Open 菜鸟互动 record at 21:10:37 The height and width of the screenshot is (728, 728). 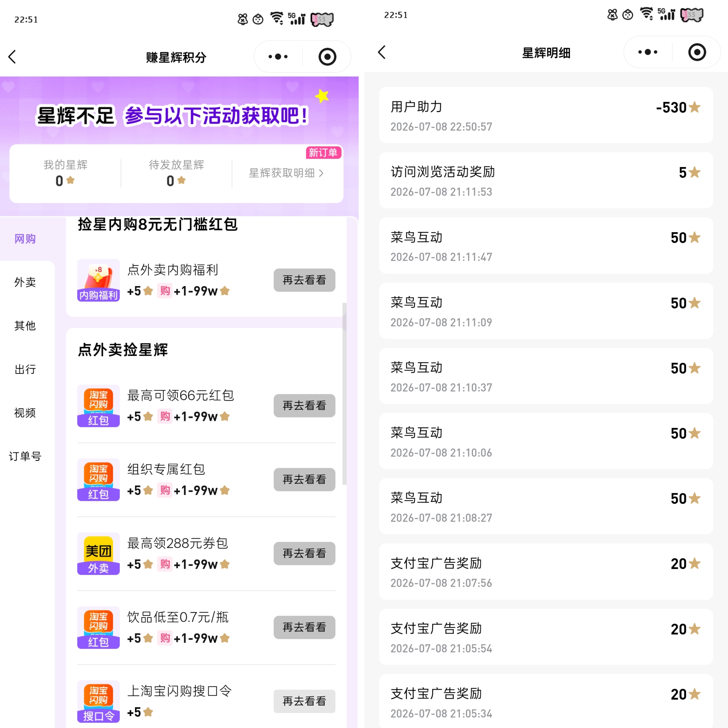point(546,376)
